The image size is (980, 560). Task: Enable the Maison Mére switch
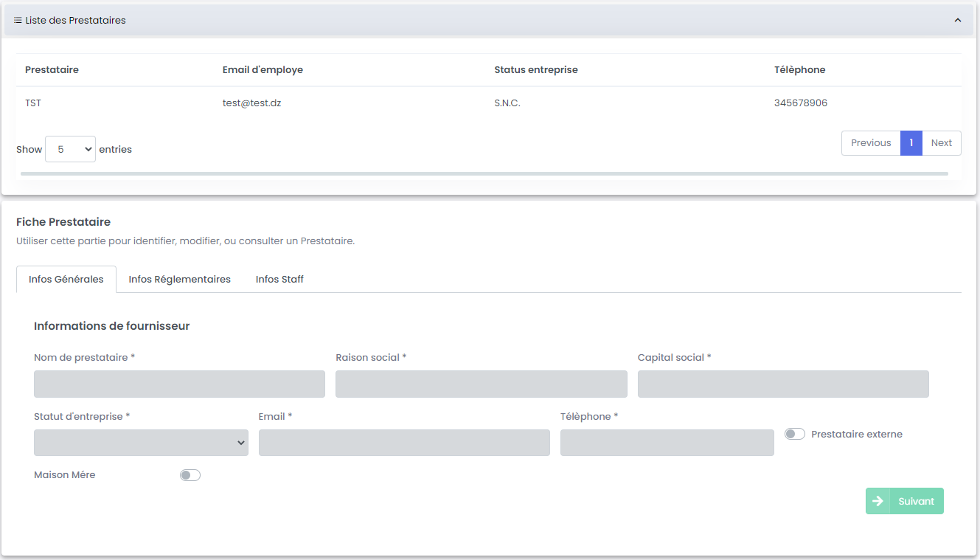[x=190, y=475]
